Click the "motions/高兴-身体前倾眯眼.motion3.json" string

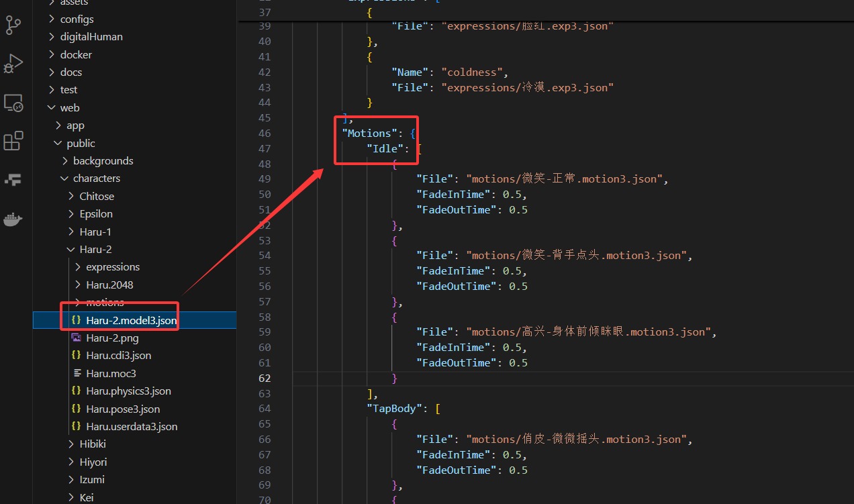(588, 332)
